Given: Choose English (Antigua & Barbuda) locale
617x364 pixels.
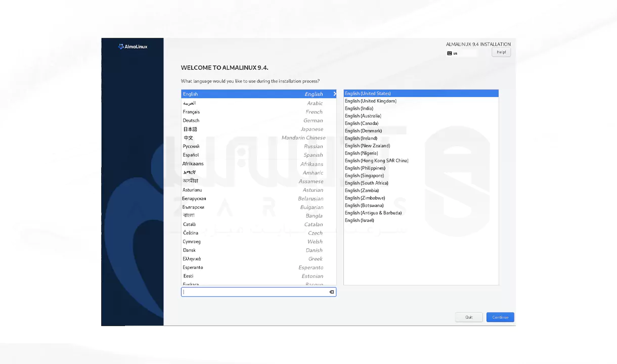Looking at the screenshot, I should (x=421, y=213).
